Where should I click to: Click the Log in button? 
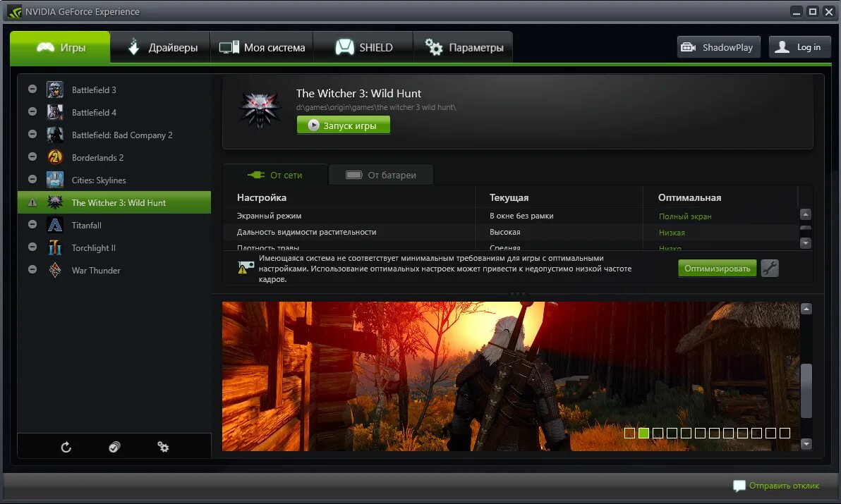click(x=799, y=47)
